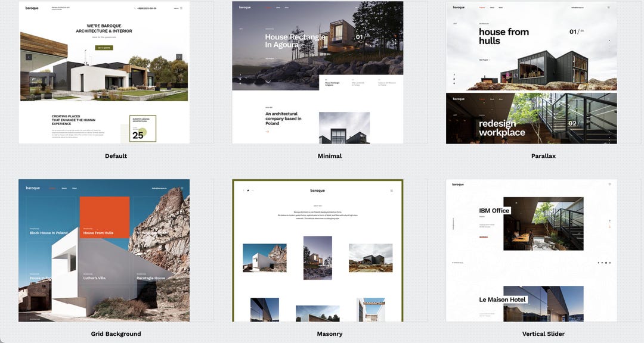Click the scroll-down chevron in Minimal demo
This screenshot has height=343, width=644.
(268, 82)
